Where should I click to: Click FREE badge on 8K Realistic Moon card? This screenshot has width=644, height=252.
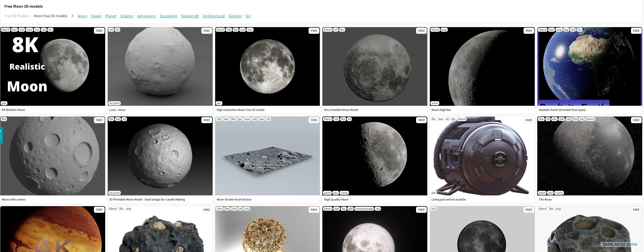coord(99,31)
